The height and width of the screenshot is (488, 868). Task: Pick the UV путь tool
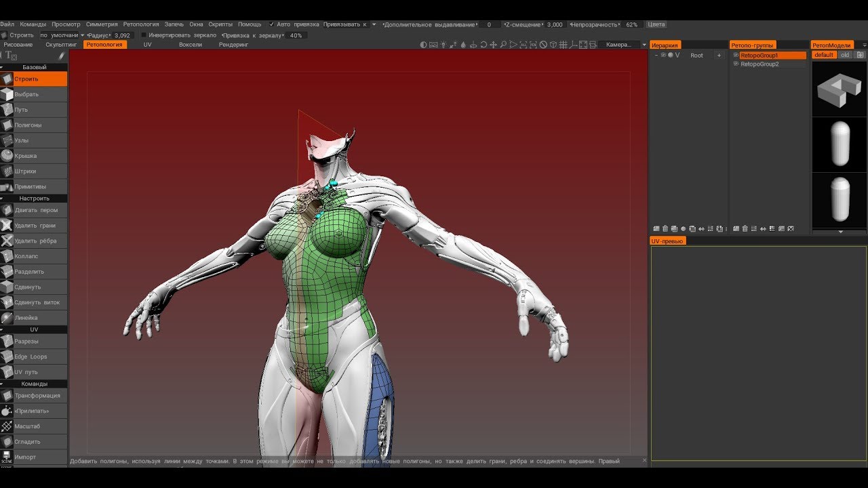point(34,372)
